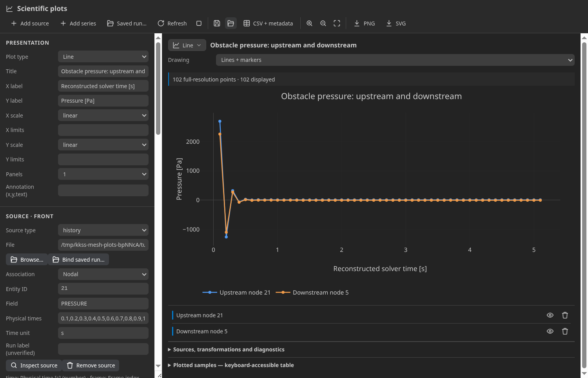Click the open folder icon in the toolbar
This screenshot has height=378, width=588.
click(231, 24)
